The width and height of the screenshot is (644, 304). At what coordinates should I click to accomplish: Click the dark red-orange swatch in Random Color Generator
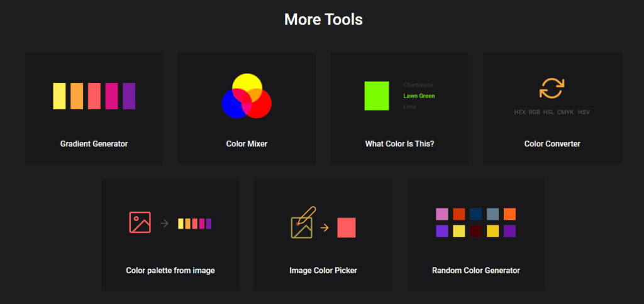click(x=458, y=214)
